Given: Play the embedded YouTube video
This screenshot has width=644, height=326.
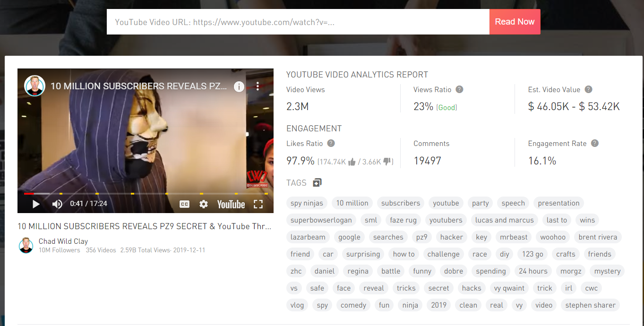Looking at the screenshot, I should tap(36, 204).
